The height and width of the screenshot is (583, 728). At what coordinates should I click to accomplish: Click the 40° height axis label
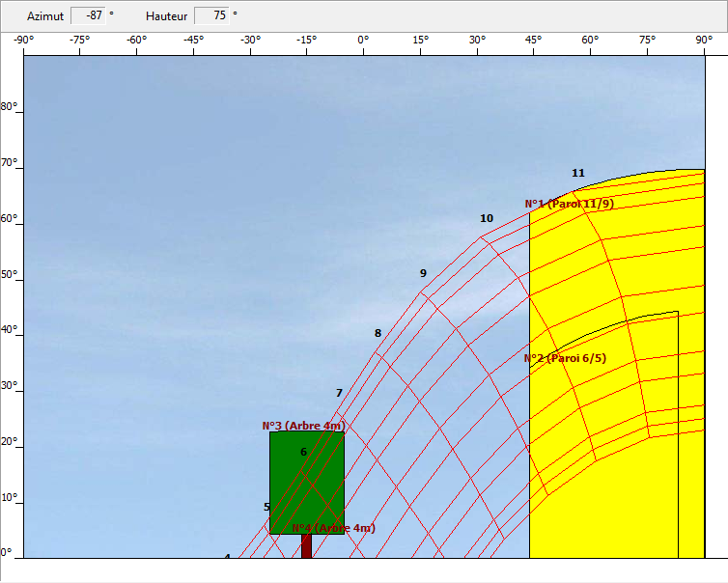[9, 329]
